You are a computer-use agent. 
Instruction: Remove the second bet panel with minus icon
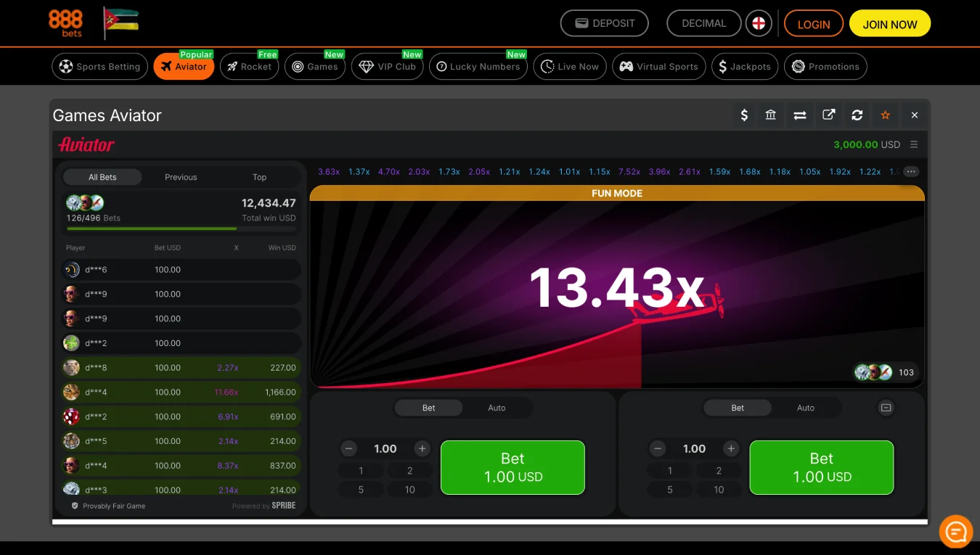pyautogui.click(x=886, y=408)
